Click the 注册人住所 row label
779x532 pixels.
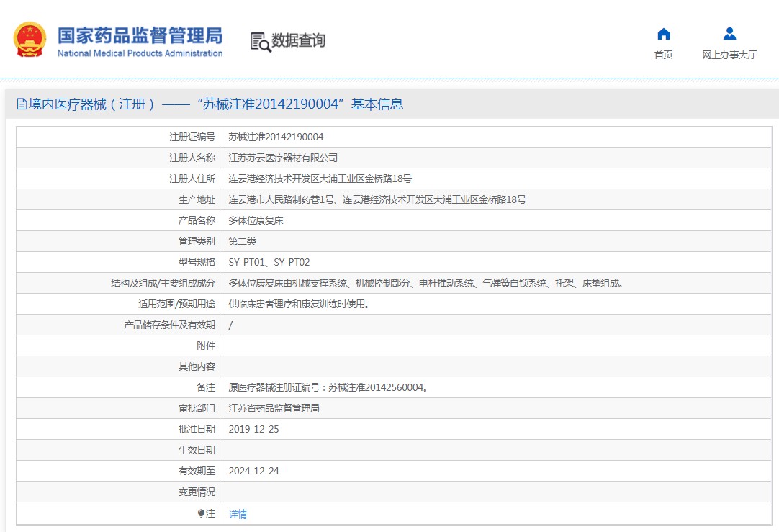[x=192, y=179]
